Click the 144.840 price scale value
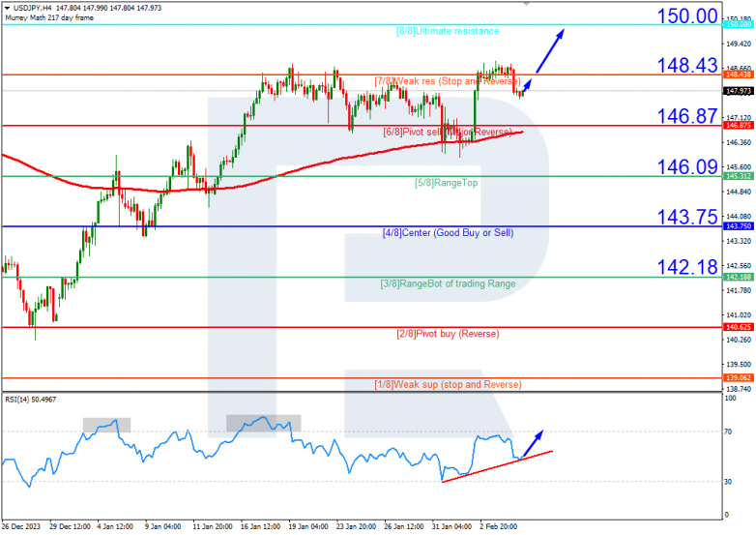Screen dimensions: 756x535 tap(740, 192)
